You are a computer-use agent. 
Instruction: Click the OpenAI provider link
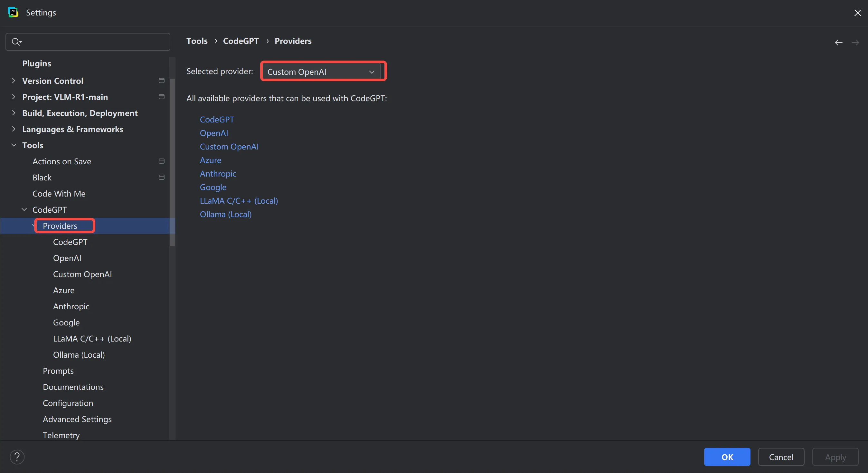click(x=214, y=133)
